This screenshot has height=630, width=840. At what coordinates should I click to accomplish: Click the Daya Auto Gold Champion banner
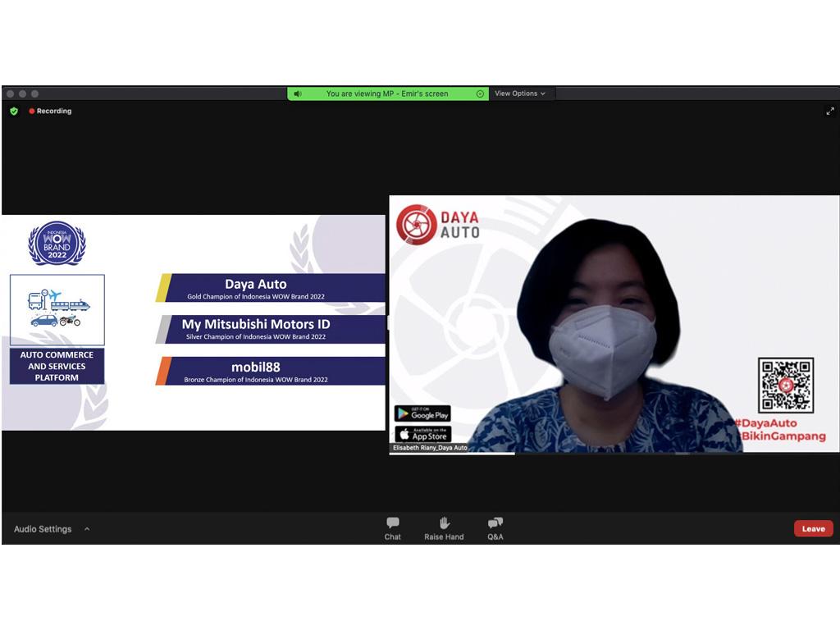[x=271, y=288]
